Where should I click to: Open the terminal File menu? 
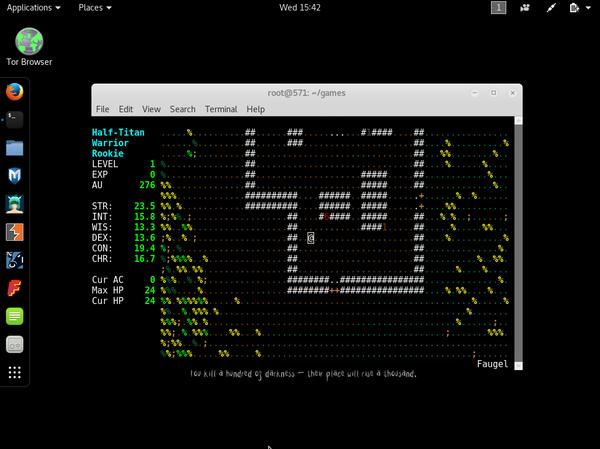(x=102, y=108)
